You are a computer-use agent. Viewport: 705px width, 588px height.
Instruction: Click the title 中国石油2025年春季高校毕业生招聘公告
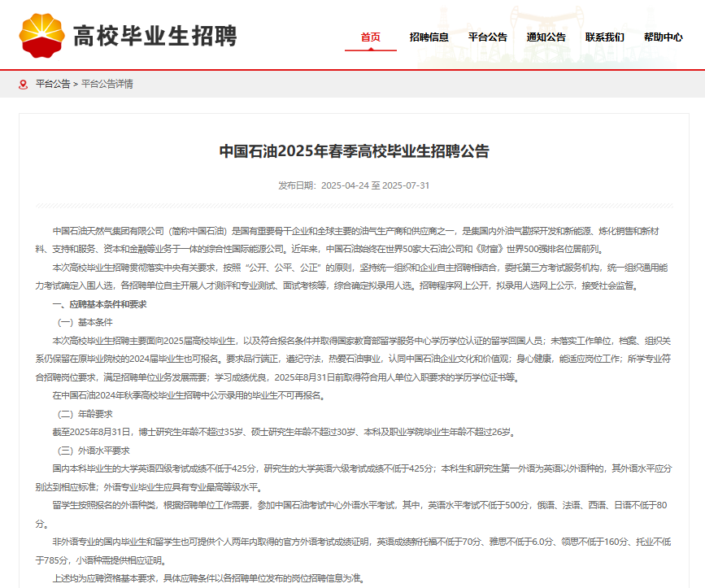click(x=354, y=151)
